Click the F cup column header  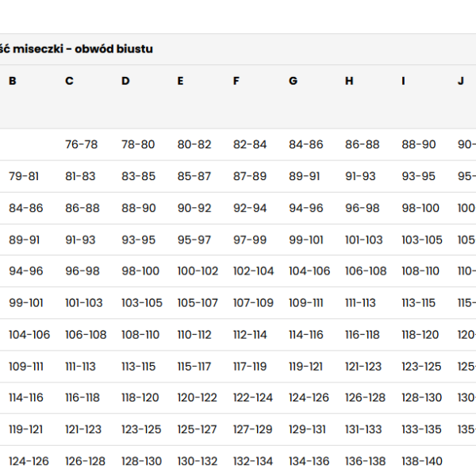point(236,81)
